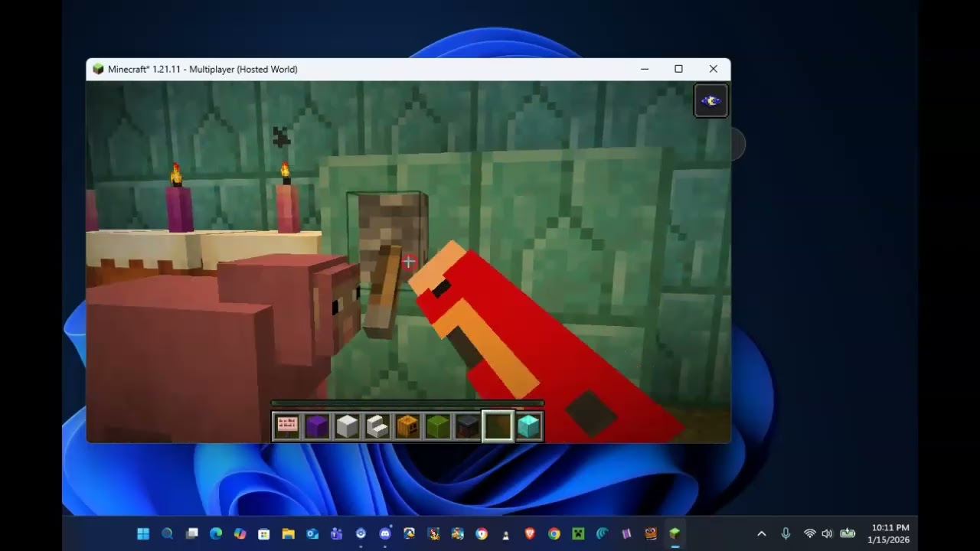Click the microphone icon in system tray
Image resolution: width=980 pixels, height=551 pixels.
pos(786,533)
